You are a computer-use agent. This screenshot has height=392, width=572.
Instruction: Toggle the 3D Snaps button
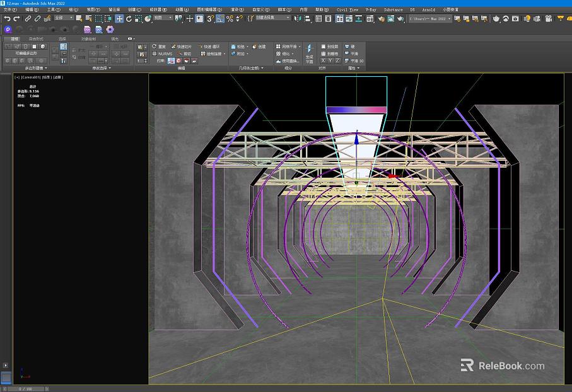(x=211, y=19)
